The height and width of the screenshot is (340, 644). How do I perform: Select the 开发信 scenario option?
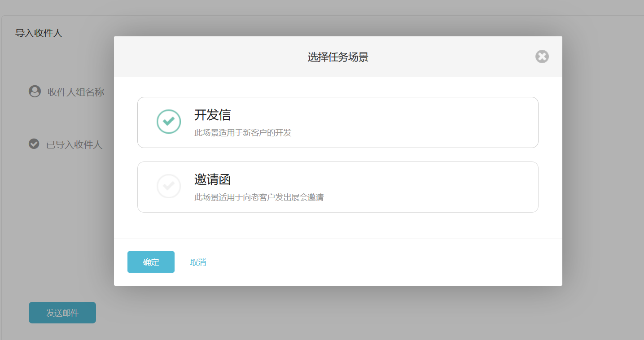click(337, 122)
